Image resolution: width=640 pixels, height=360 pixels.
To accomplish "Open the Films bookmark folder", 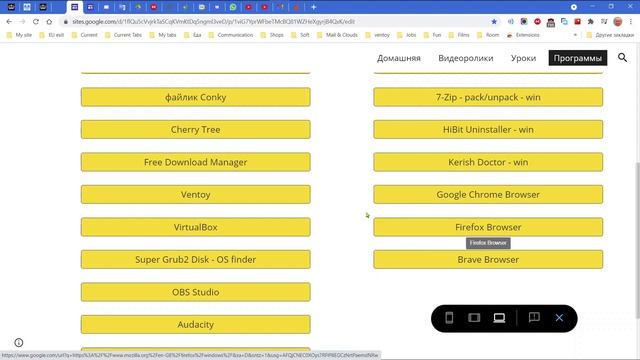I will pos(459,35).
